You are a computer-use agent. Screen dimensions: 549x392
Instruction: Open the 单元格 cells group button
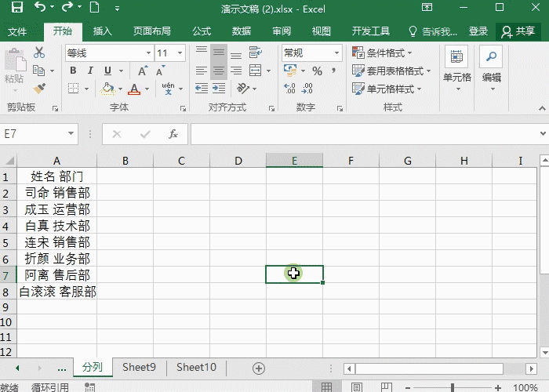click(x=456, y=69)
